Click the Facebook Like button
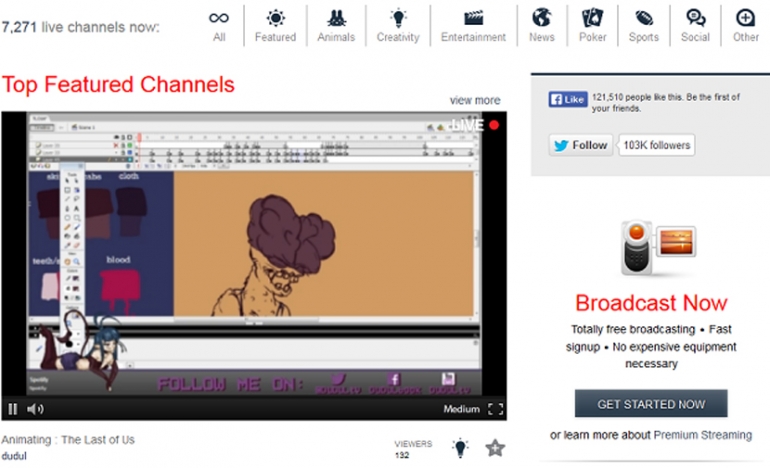 pos(567,99)
